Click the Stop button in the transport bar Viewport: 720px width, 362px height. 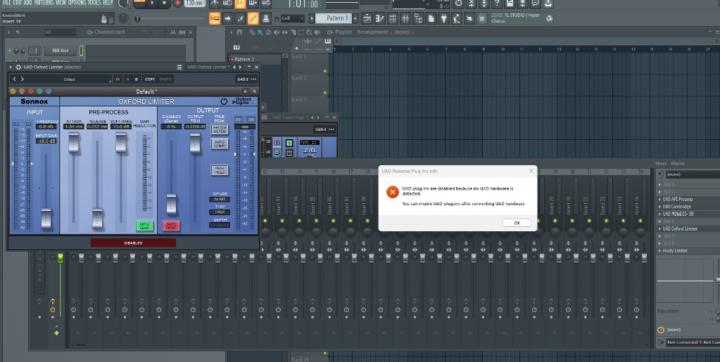(164, 4)
